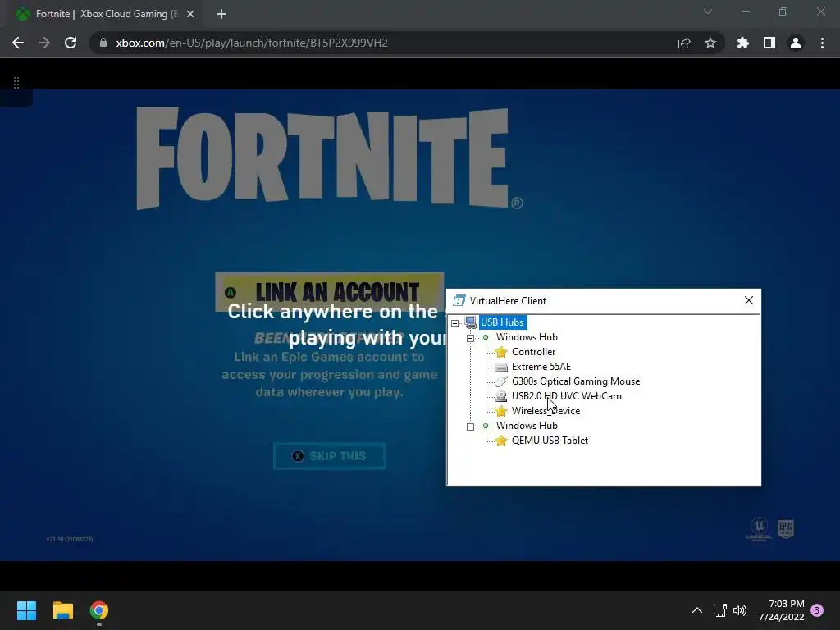Click the VirtualHere Client title icon
The height and width of the screenshot is (630, 840).
[459, 300]
